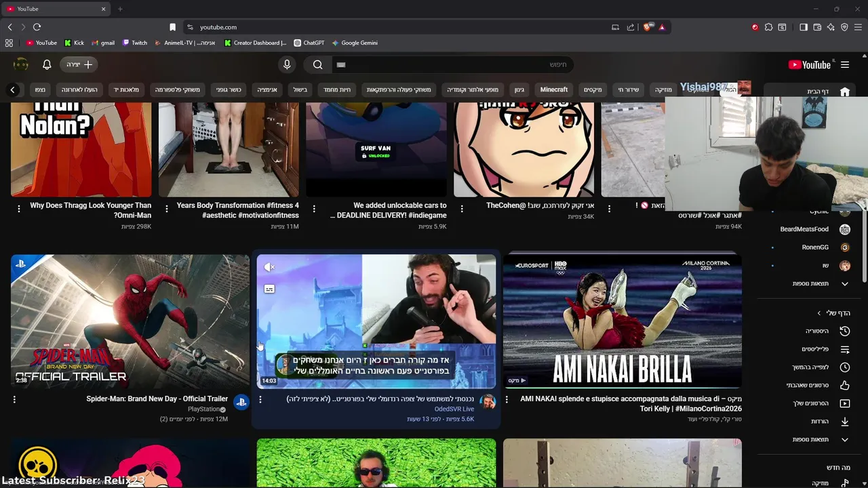Start voice search with the microphone icon
The width and height of the screenshot is (868, 488).
287,64
